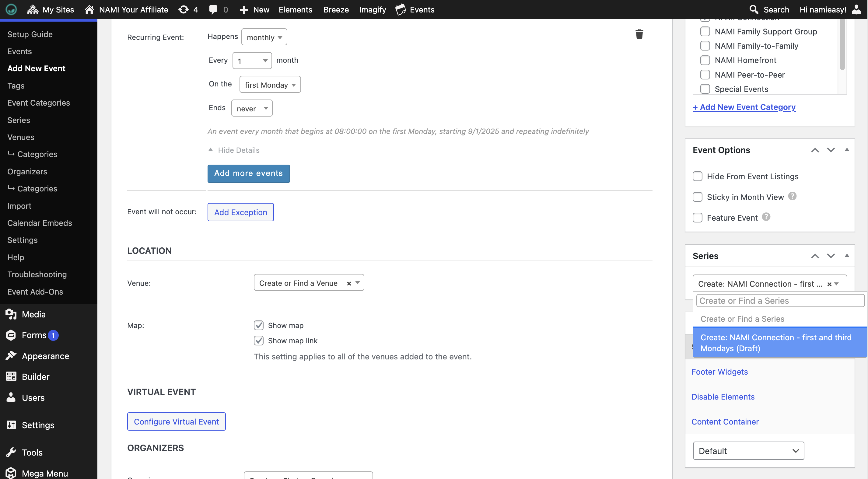Click the Sticky in Month View help icon
This screenshot has width=868, height=479.
pyautogui.click(x=792, y=196)
